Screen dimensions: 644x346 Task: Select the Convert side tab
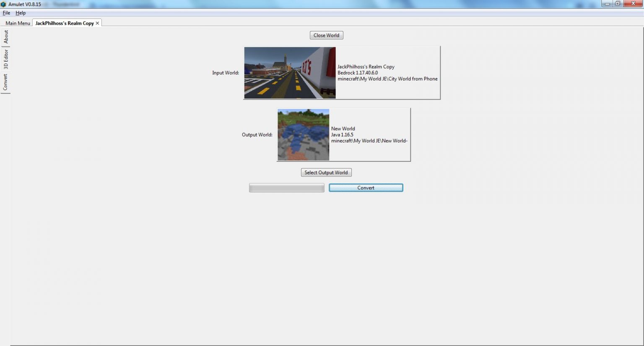point(5,82)
